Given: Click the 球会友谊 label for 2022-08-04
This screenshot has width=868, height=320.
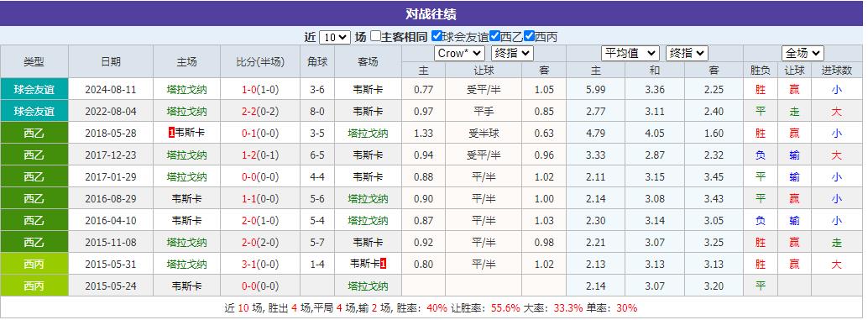Looking at the screenshot, I should (34, 111).
